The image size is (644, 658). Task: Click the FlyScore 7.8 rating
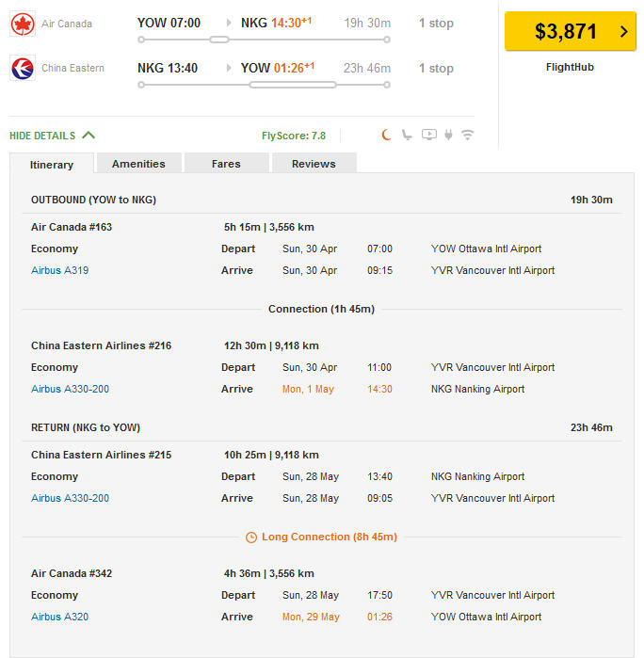(294, 136)
